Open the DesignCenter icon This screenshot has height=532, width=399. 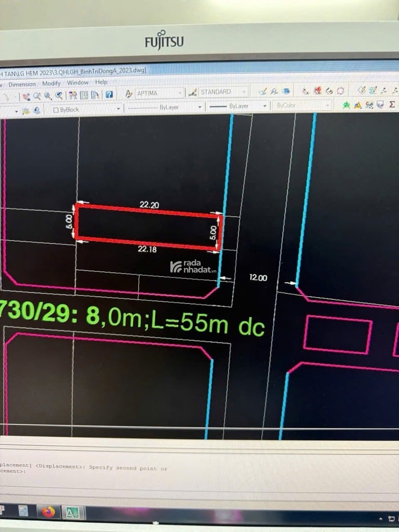[84, 95]
